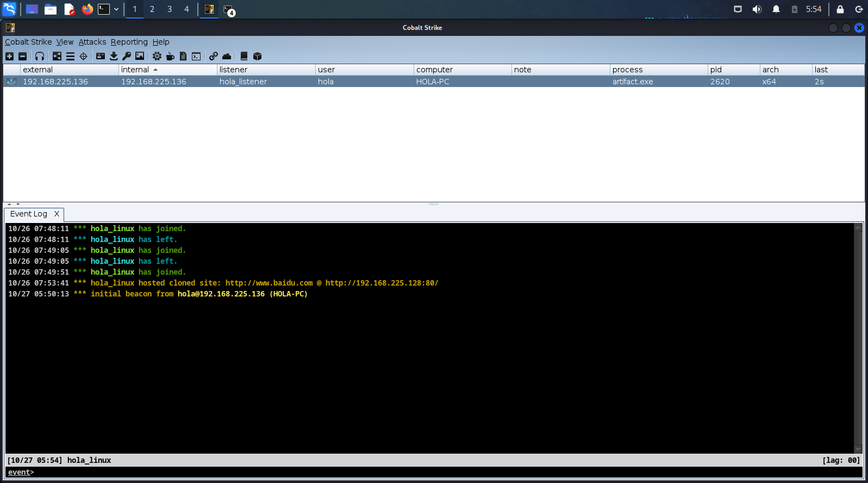Screen dimensions: 868x483
Task: Click the chain link icon to host a file
Action: click(214, 56)
